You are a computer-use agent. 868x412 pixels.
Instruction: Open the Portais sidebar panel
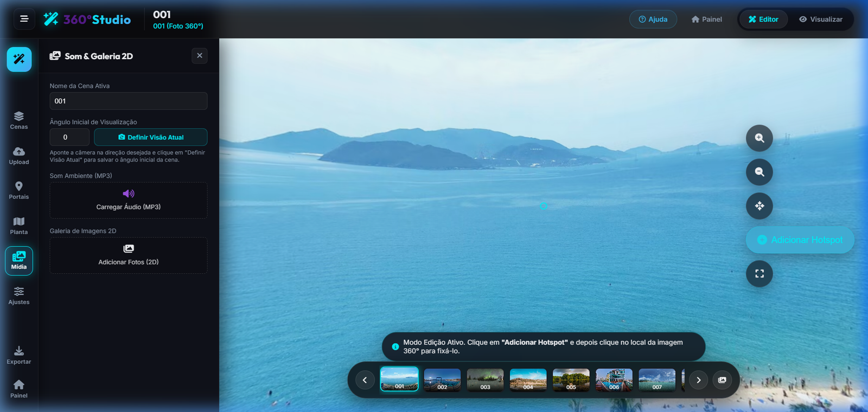(x=19, y=190)
